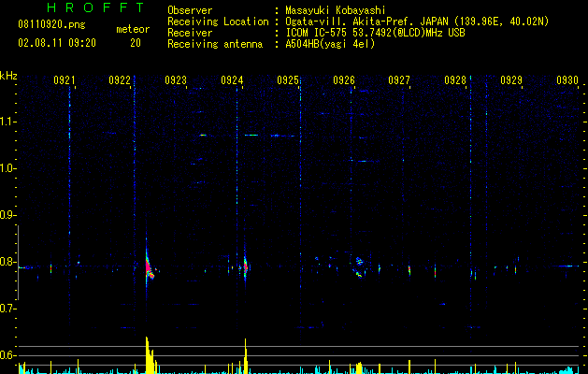Click the receiver text ICOM IC-575

pos(317,33)
